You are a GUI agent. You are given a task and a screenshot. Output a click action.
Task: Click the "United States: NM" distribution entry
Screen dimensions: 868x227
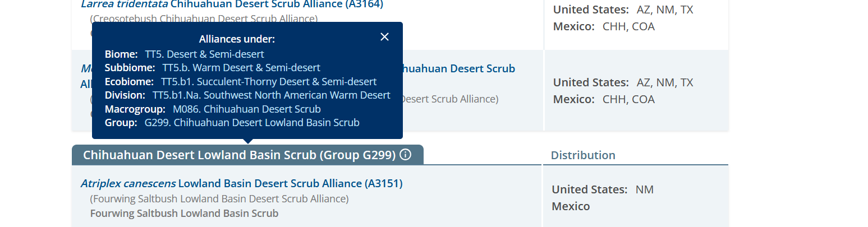click(x=603, y=189)
